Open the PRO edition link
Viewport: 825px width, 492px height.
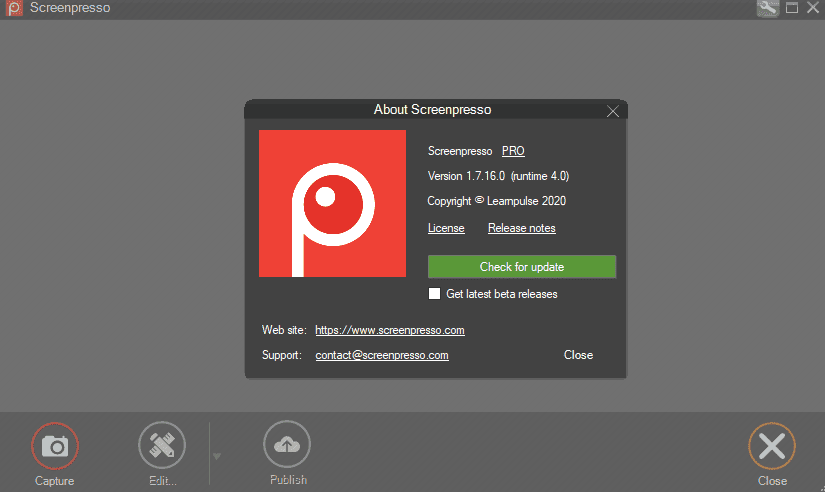tap(513, 151)
